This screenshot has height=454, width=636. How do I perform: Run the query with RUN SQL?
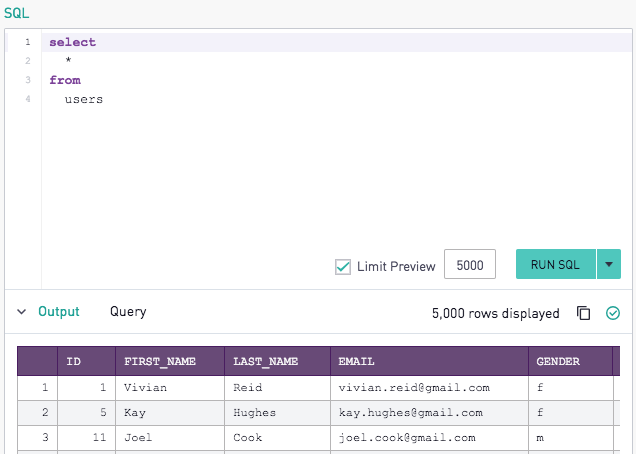coord(555,264)
